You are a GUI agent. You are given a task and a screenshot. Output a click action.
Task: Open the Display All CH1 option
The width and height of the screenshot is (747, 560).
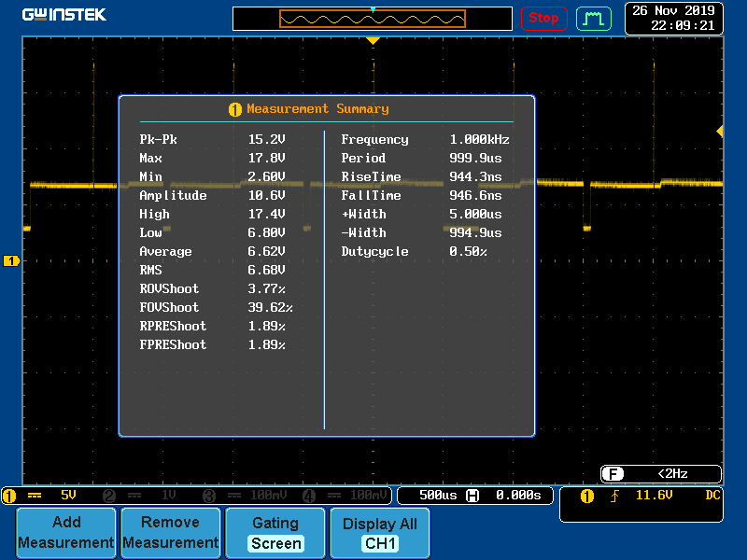click(x=380, y=532)
